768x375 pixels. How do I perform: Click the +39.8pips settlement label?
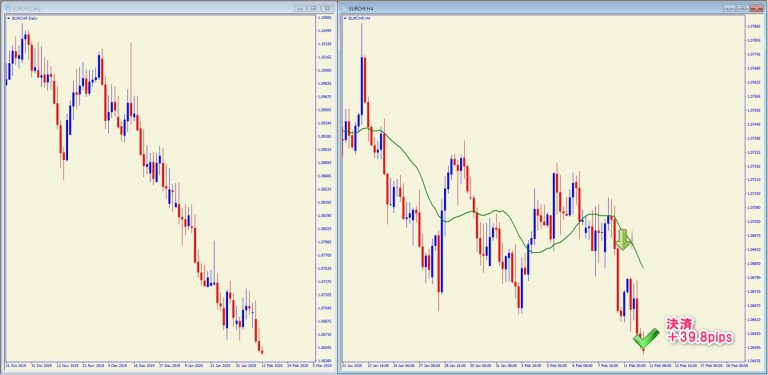[x=698, y=331]
